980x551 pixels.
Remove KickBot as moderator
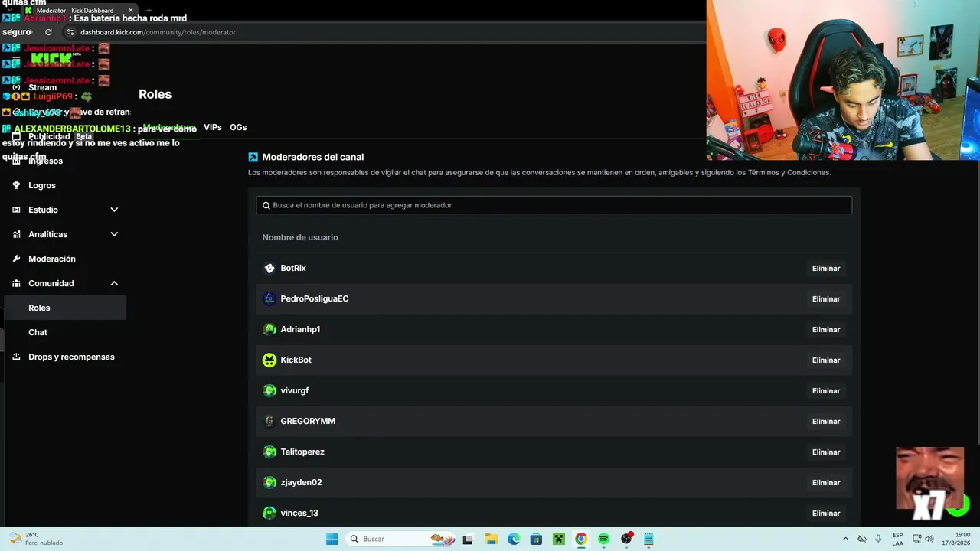point(826,360)
